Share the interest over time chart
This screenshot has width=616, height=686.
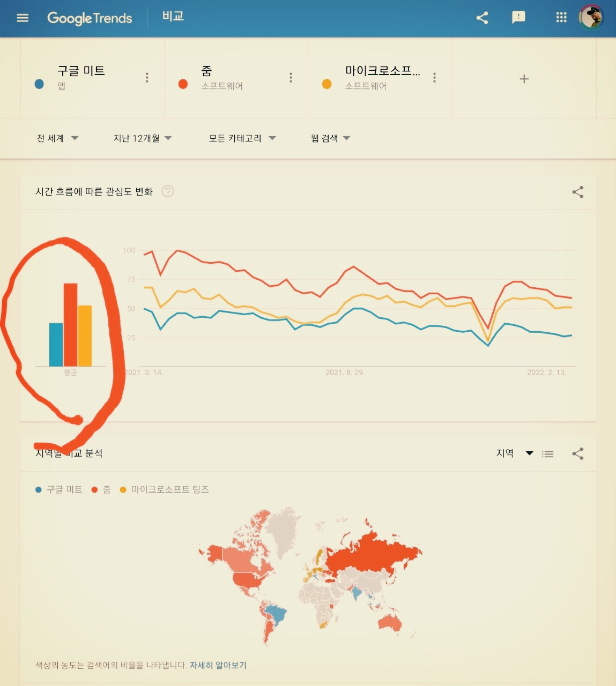coord(577,192)
